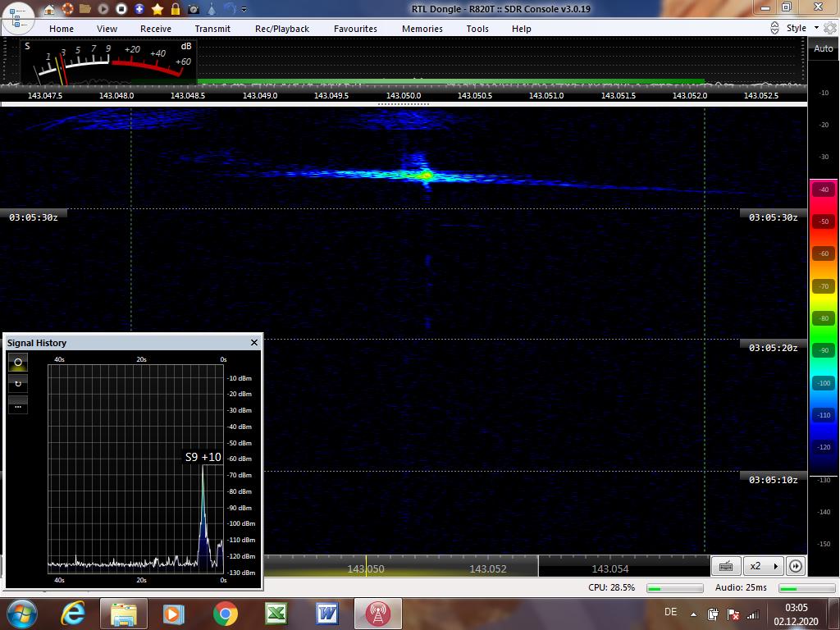
Task: Expand the quick access toolbar customize arrow
Action: coord(244,9)
